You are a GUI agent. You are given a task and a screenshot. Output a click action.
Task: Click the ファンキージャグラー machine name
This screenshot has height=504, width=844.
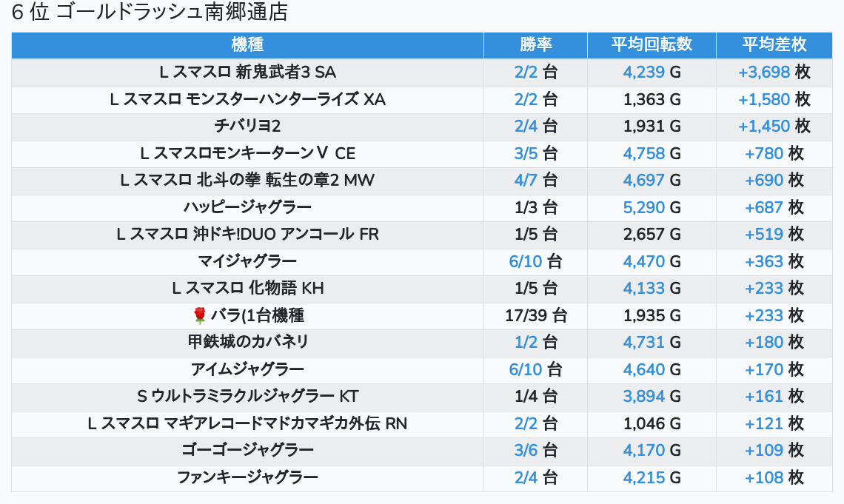coord(247,477)
